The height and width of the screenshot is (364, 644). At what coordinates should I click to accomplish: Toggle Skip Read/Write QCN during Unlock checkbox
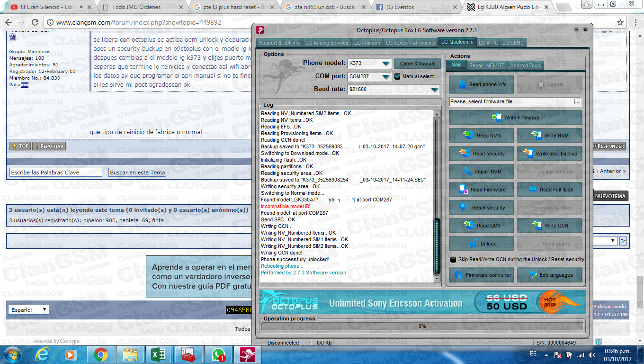click(453, 260)
